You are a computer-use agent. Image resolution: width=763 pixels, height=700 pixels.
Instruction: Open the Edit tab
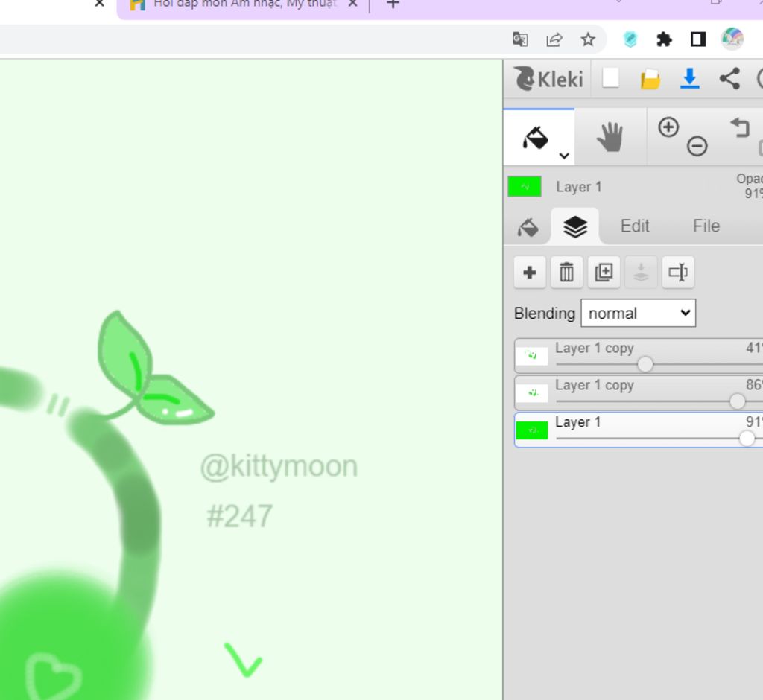tap(635, 226)
